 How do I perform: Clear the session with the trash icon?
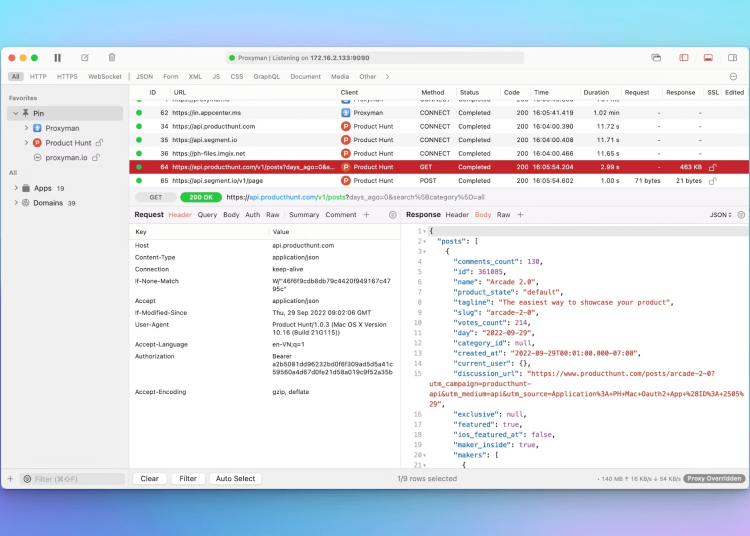(x=112, y=58)
